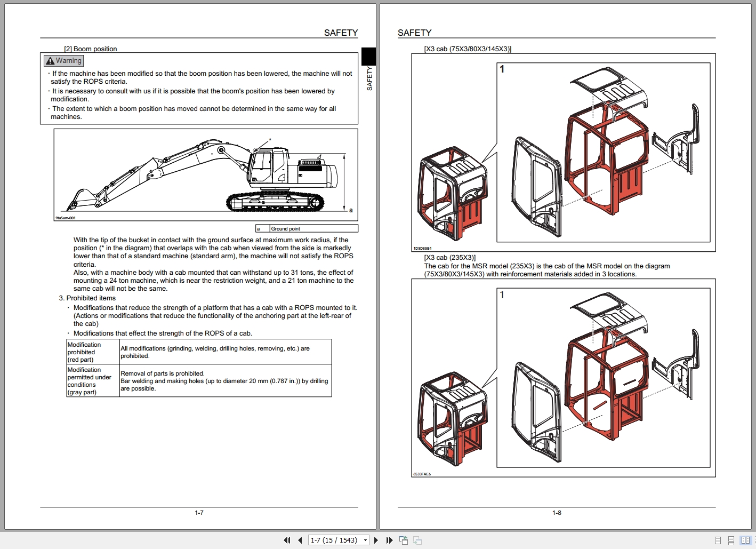Click the next view history icon

[417, 540]
